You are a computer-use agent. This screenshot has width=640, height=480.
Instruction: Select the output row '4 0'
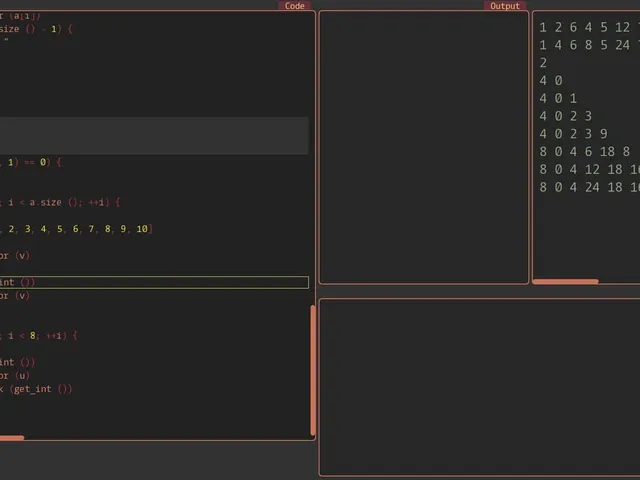pos(551,80)
